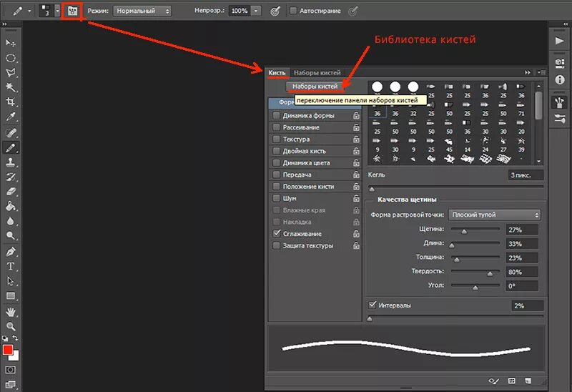Viewport: 572px width, 392px height.
Task: Pick the Eraser tool
Action: 11,192
